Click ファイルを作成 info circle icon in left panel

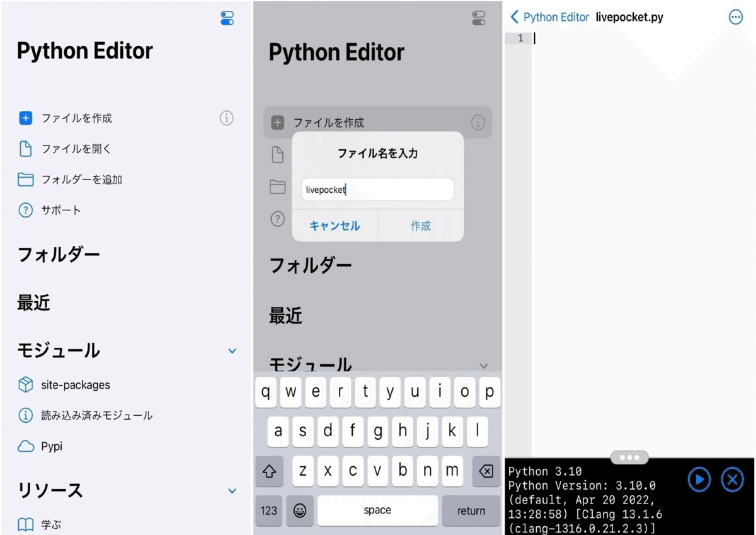click(226, 118)
